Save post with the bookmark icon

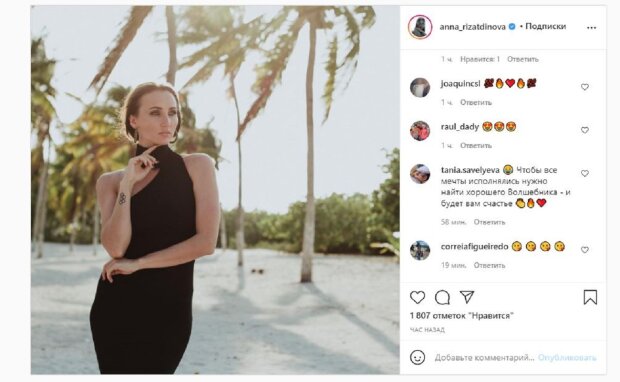(590, 297)
